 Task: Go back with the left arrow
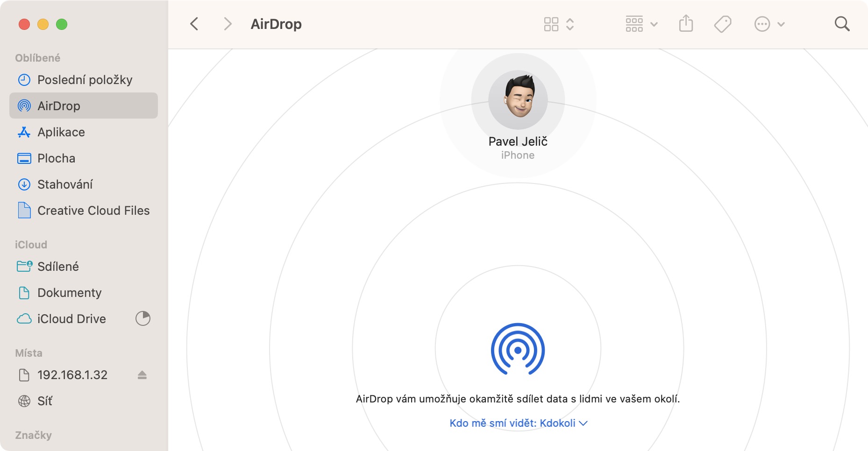194,24
